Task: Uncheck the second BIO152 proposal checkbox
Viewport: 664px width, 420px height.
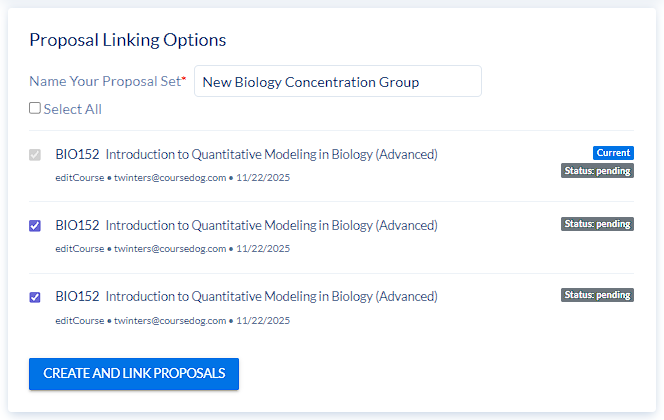Action: [35, 226]
